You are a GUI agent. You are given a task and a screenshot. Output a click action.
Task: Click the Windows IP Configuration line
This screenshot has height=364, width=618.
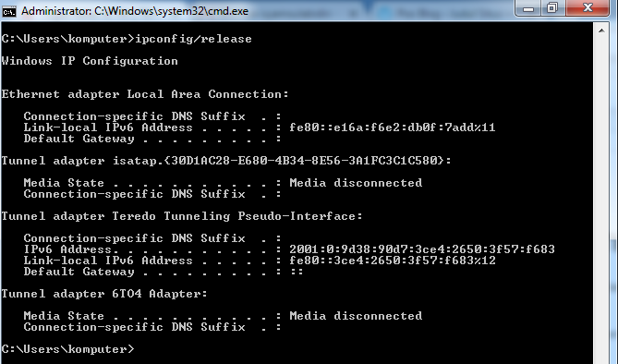[90, 61]
